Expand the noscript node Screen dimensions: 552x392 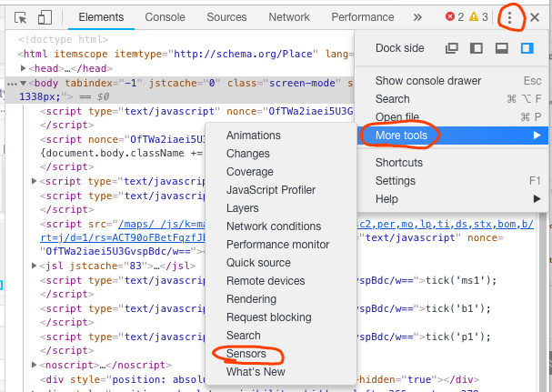click(x=35, y=365)
